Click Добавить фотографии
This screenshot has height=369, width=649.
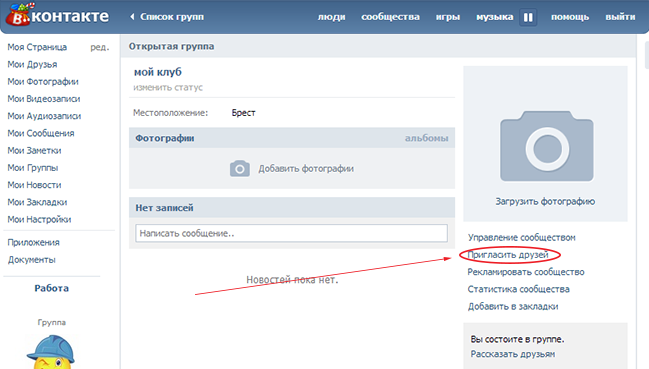pyautogui.click(x=306, y=168)
